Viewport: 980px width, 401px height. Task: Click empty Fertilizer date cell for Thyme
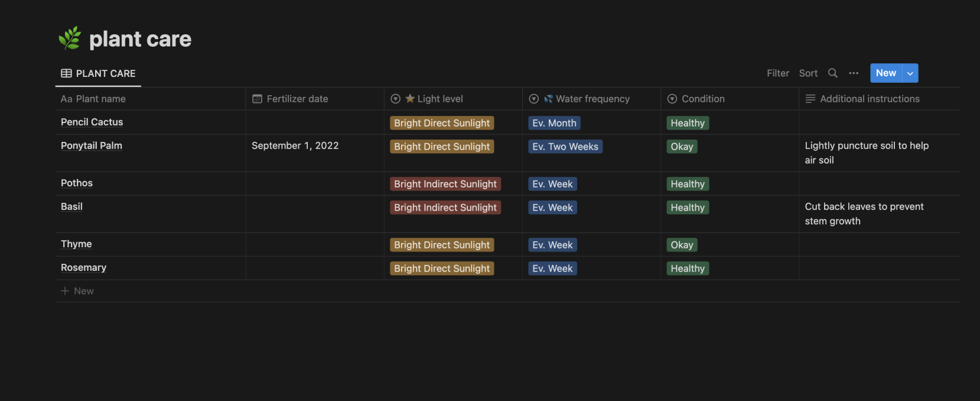click(x=315, y=244)
